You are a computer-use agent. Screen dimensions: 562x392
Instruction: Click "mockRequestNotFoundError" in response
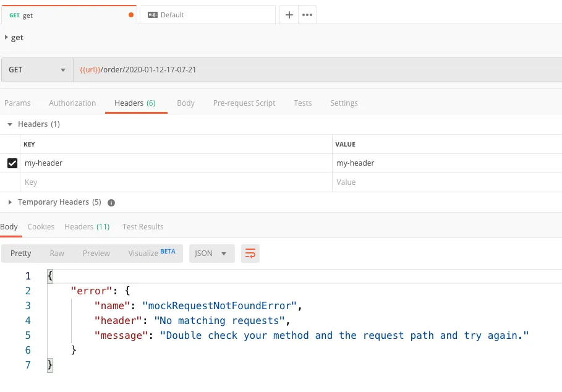(219, 305)
